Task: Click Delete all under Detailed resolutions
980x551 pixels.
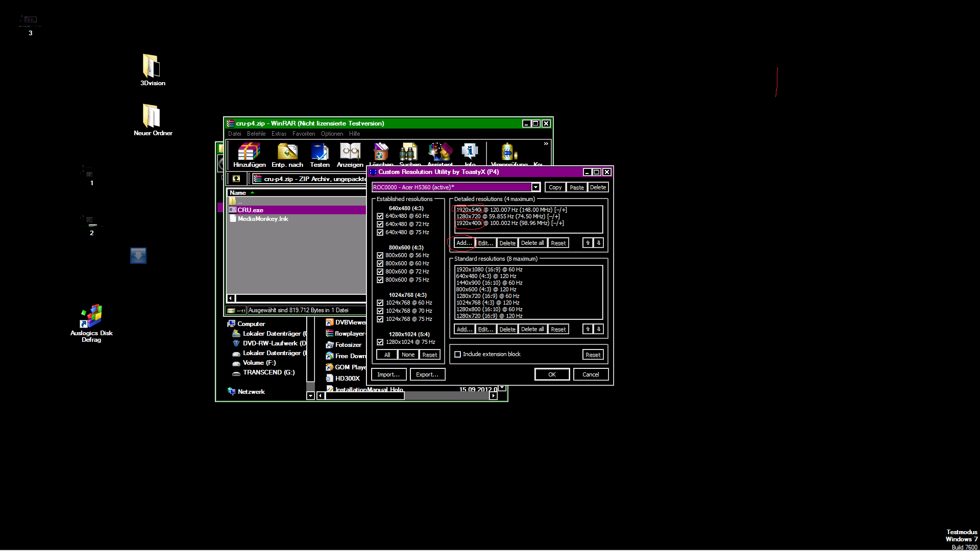Action: [532, 243]
